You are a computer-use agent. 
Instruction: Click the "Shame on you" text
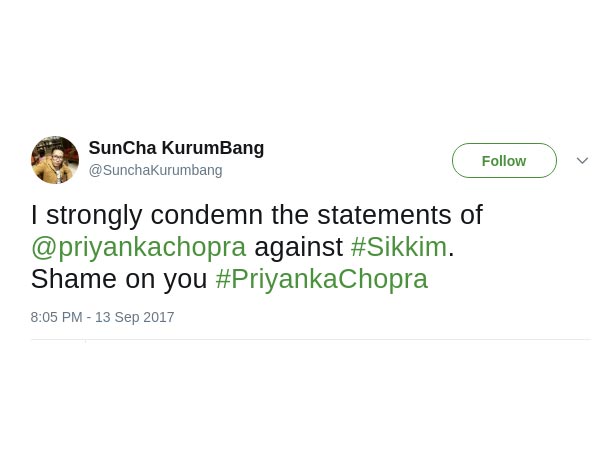pyautogui.click(x=119, y=279)
